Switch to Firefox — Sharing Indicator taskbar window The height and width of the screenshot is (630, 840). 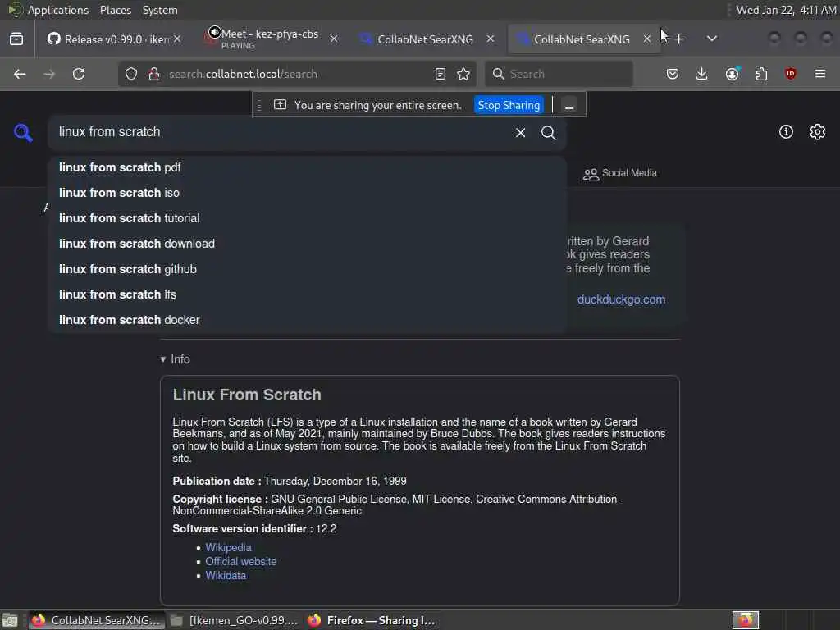(x=372, y=620)
